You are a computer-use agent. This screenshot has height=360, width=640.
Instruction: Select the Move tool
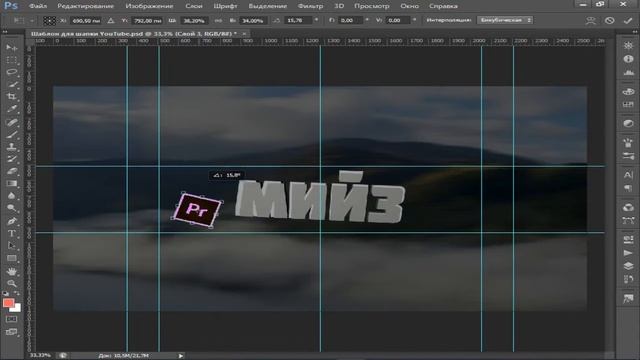tap(11, 48)
